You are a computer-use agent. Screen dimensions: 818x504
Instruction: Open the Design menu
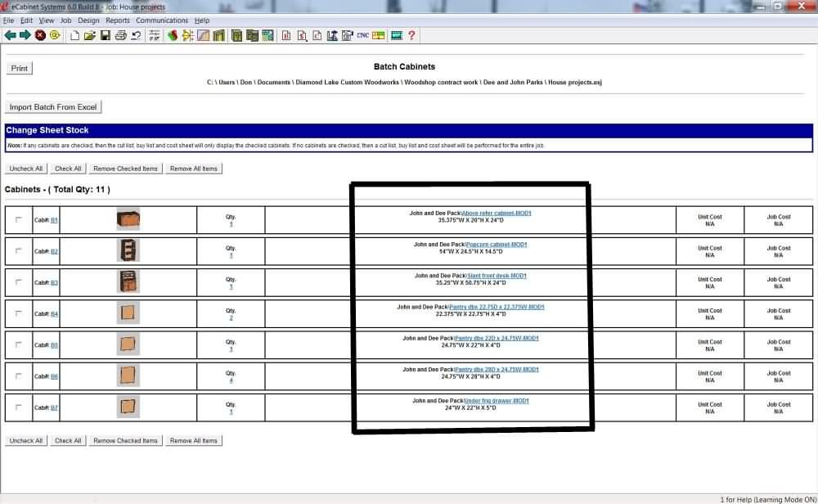(x=88, y=20)
